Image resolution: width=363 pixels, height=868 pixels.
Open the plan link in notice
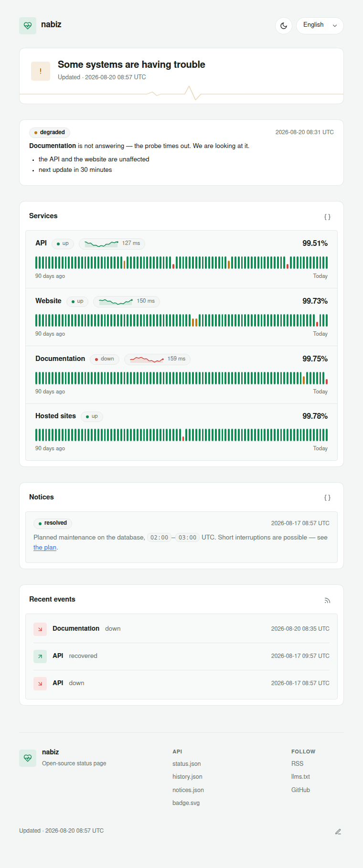(x=45, y=548)
